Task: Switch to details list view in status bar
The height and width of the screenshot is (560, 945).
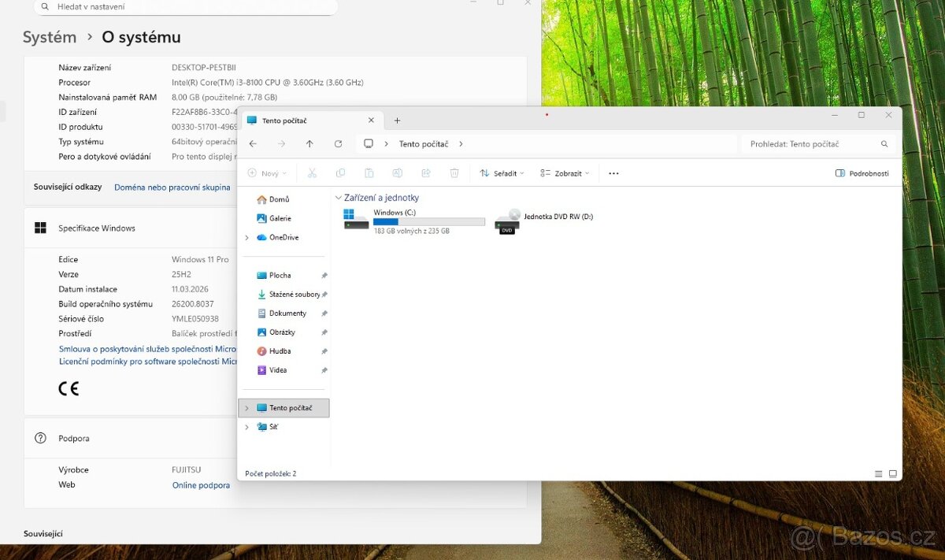Action: coord(878,473)
